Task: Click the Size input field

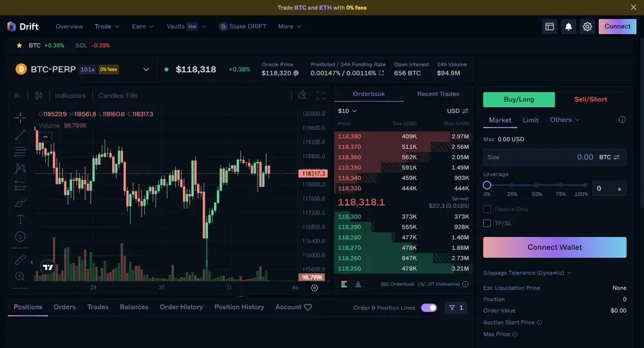Action: 554,157
